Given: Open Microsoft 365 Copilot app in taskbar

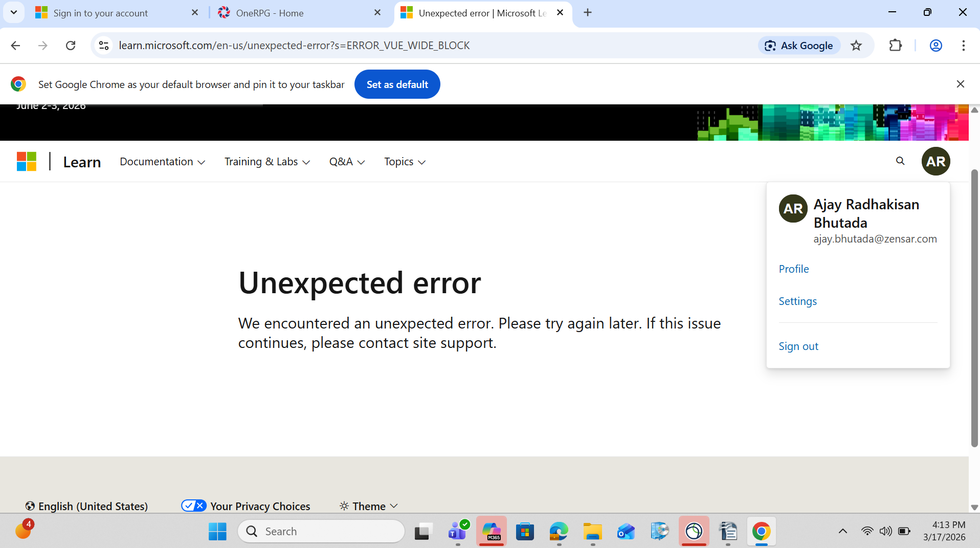Looking at the screenshot, I should [492, 532].
